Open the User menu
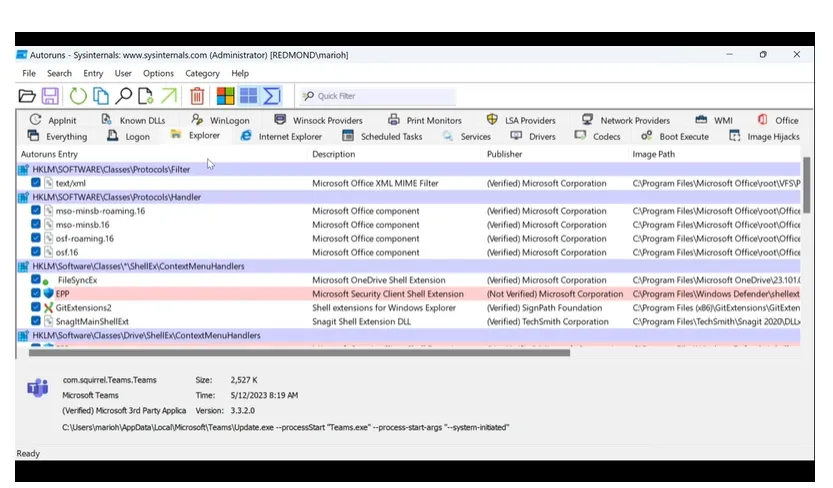Screen dimensions: 833x488 point(123,73)
